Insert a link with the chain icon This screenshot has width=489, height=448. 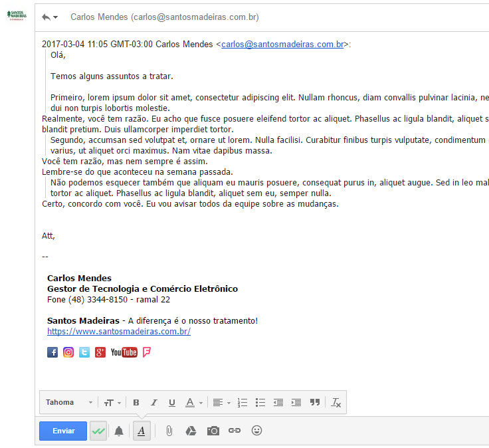235,431
